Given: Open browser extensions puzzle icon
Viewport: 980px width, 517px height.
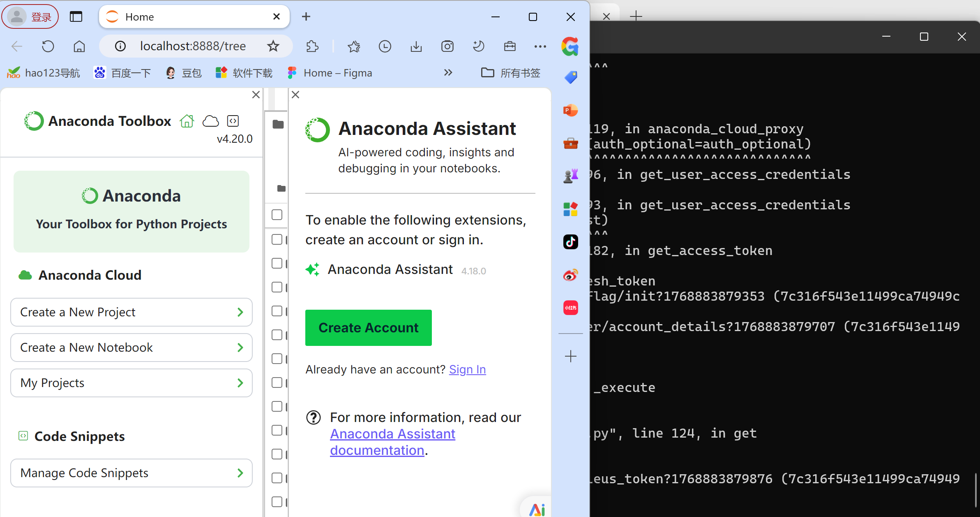Looking at the screenshot, I should click(312, 46).
